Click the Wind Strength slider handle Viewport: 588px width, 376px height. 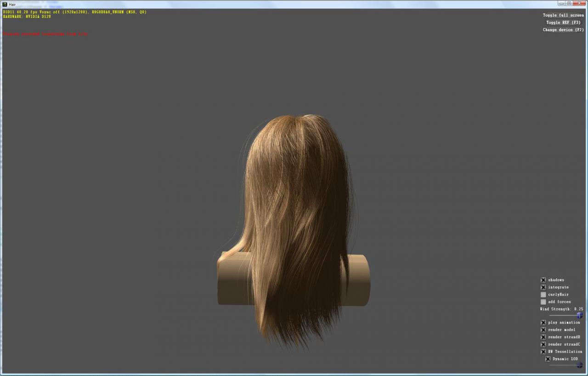coord(580,315)
